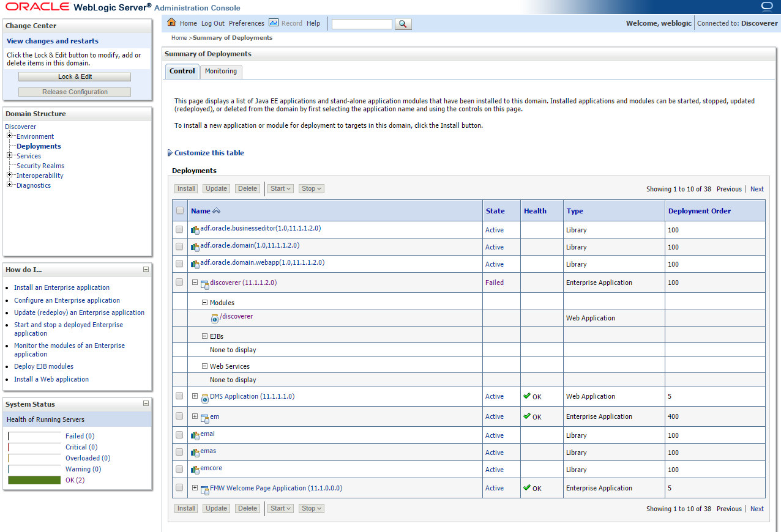The image size is (781, 532).
Task: Click the green OK health status bar
Action: tap(34, 480)
